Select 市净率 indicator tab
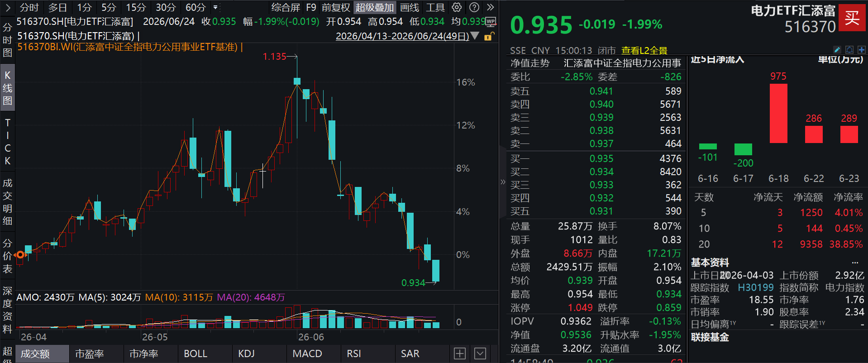Screen dimensions: 868x363 pyautogui.click(x=150, y=353)
